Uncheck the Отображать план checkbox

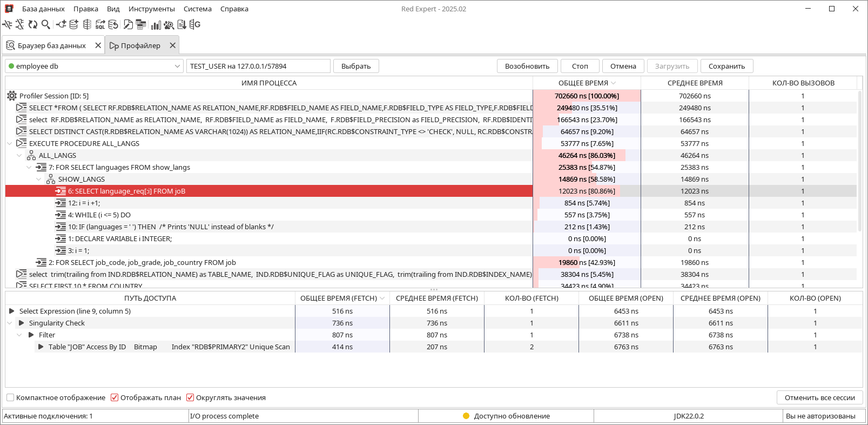click(x=115, y=397)
